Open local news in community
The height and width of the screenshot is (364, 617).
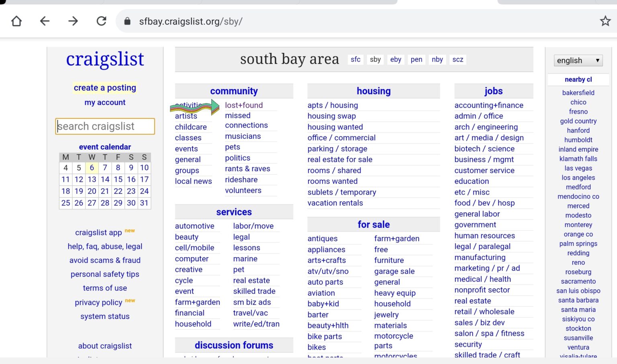(x=193, y=181)
